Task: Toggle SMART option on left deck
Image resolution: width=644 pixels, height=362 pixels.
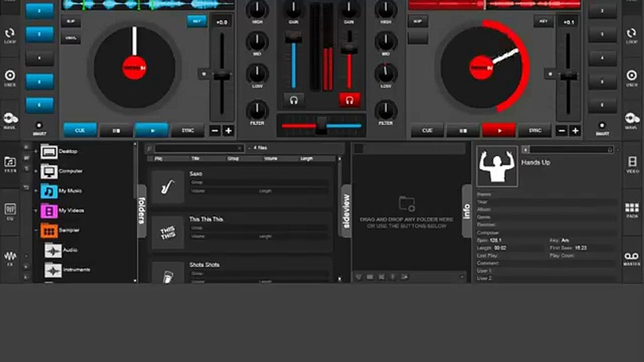Action: pos(39,128)
